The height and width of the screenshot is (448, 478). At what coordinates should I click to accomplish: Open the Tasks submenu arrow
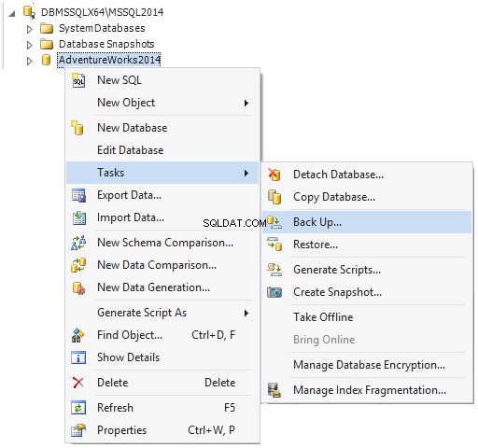(x=246, y=173)
